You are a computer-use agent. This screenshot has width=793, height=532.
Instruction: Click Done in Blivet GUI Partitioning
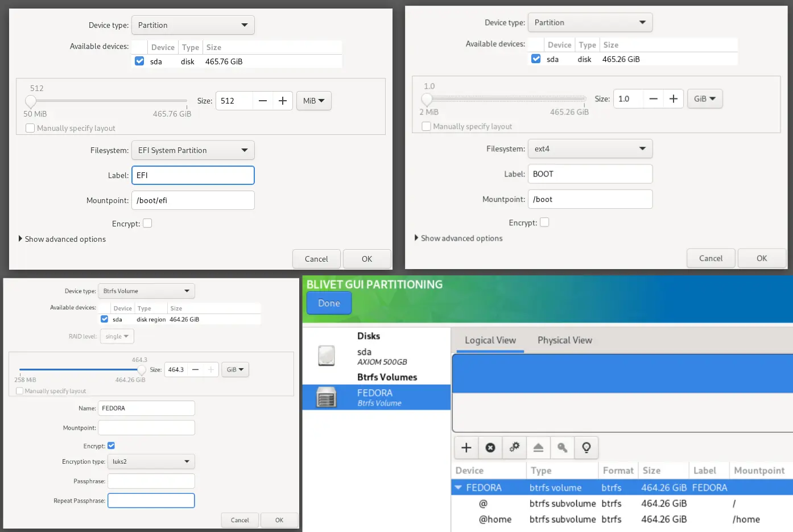(329, 303)
